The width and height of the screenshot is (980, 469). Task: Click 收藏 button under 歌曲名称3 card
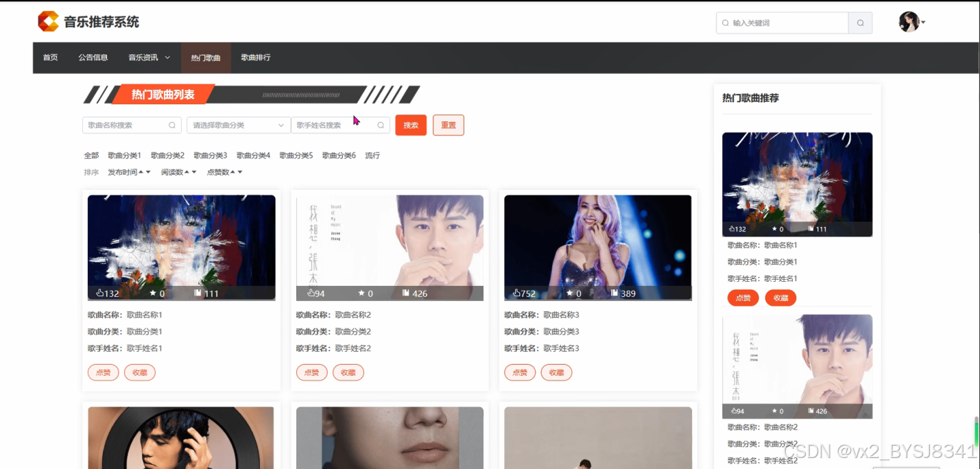(556, 372)
